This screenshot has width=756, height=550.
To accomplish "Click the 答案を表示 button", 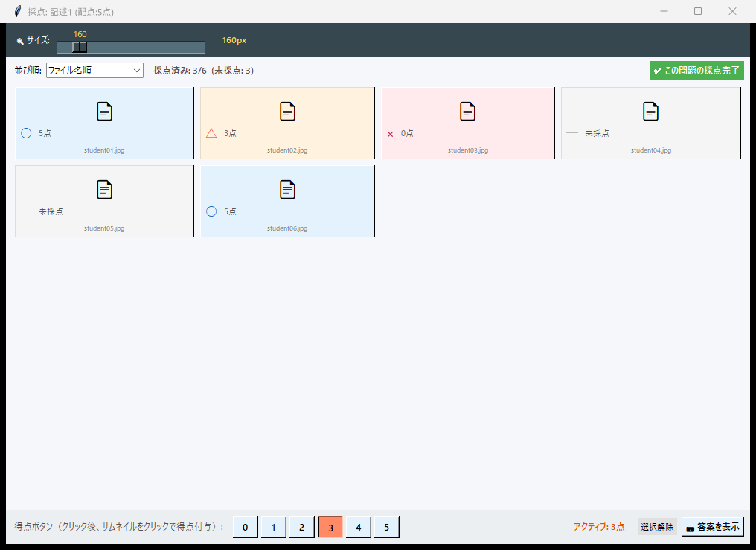I will click(x=713, y=527).
